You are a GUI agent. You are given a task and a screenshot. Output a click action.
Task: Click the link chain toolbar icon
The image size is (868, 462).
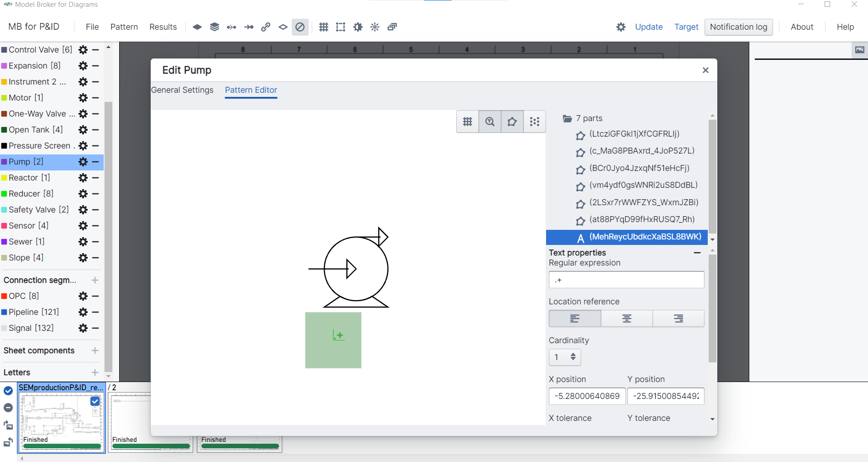pyautogui.click(x=266, y=27)
